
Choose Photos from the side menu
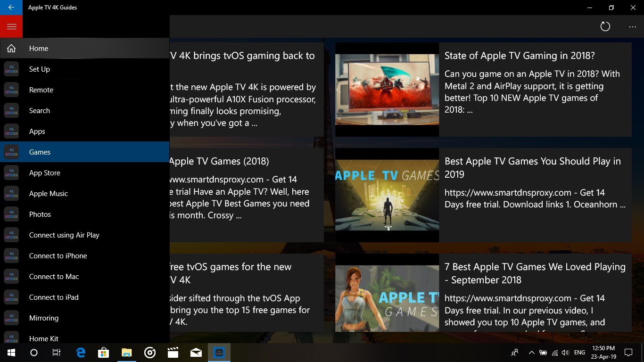click(85, 214)
